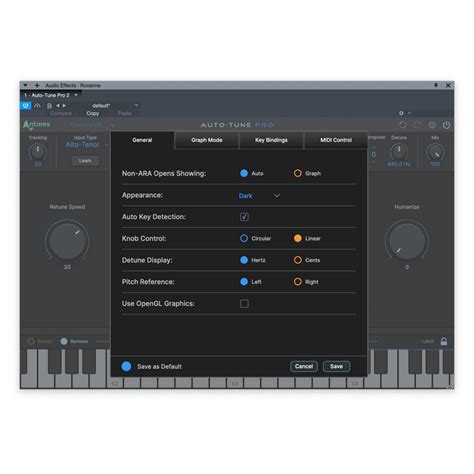
Task: Click the Save button
Action: pos(336,366)
